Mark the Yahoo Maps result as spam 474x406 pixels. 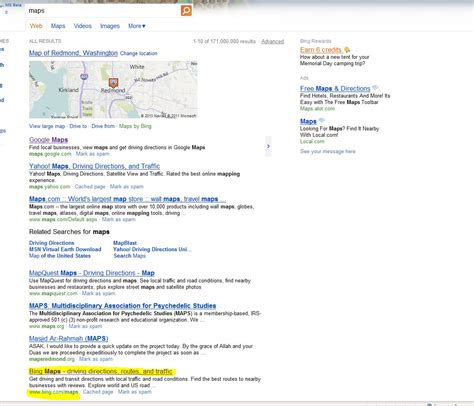click(x=127, y=186)
